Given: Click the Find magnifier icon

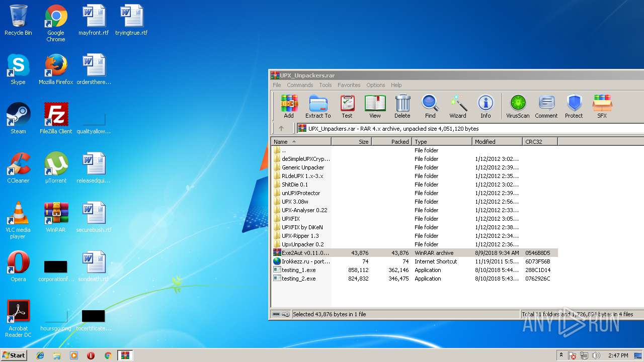Looking at the screenshot, I should click(x=430, y=107).
